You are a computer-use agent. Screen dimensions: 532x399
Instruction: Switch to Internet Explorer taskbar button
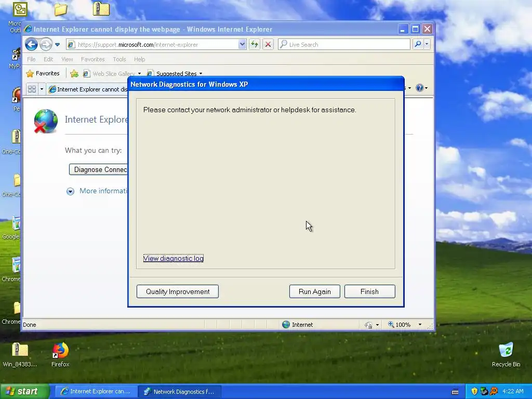click(x=96, y=391)
